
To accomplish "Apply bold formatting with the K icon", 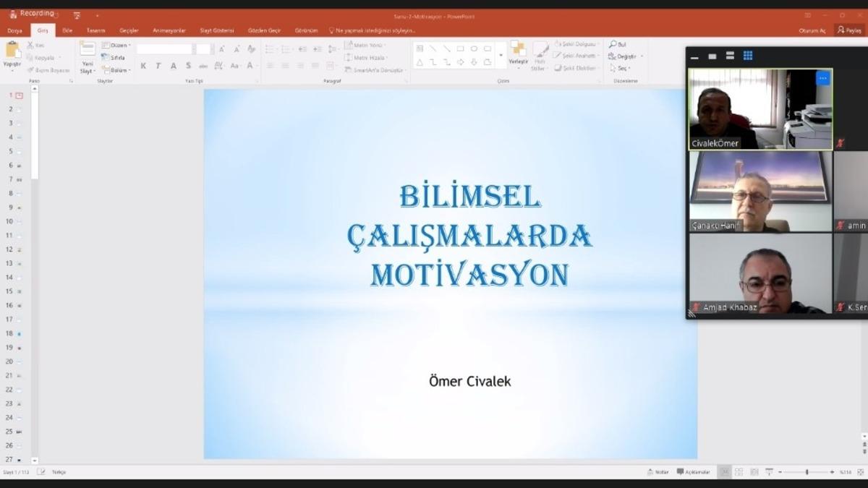I will 142,66.
